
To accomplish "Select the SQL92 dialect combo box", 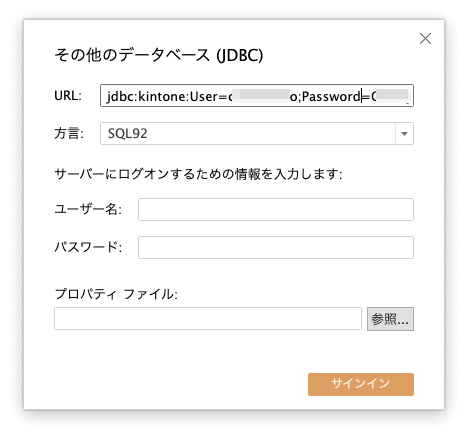I will (x=257, y=134).
